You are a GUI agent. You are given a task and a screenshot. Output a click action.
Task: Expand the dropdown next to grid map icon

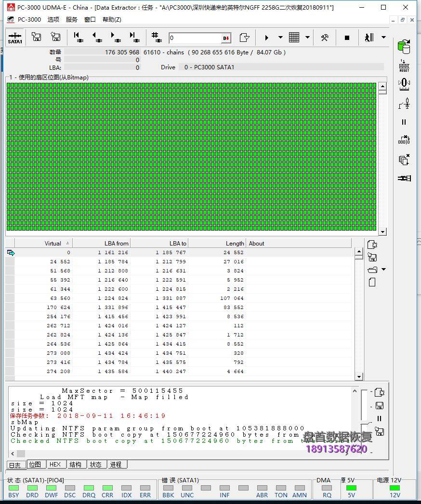tap(307, 38)
